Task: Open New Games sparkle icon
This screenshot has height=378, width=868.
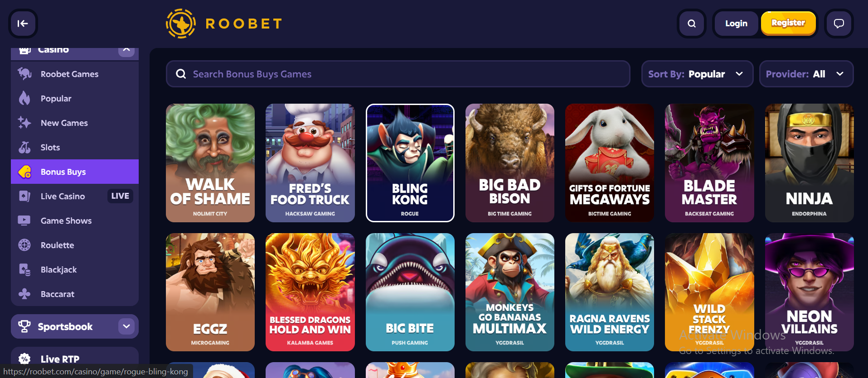Action: 24,123
